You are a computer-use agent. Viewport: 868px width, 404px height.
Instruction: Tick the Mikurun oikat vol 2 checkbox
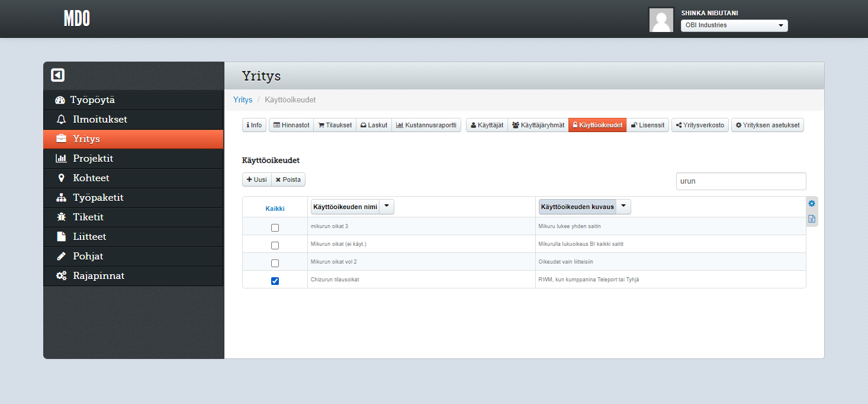pyautogui.click(x=275, y=263)
